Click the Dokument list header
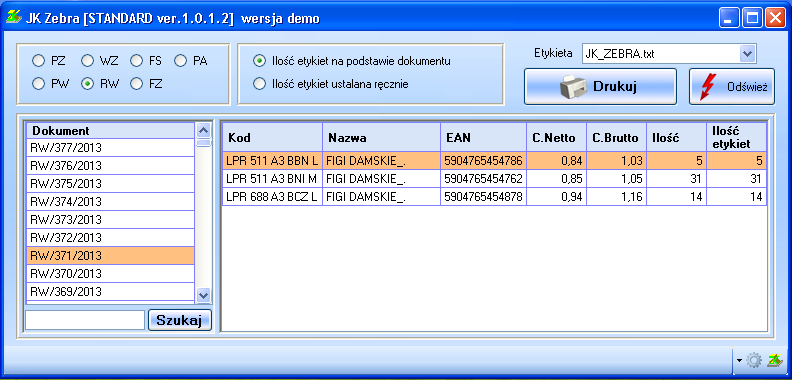The image size is (792, 380). point(110,130)
